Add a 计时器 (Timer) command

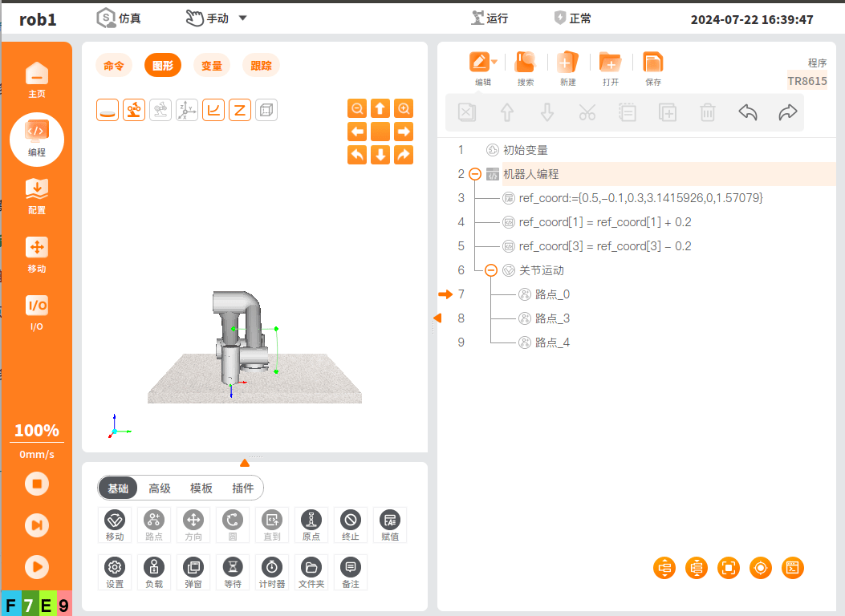[272, 572]
